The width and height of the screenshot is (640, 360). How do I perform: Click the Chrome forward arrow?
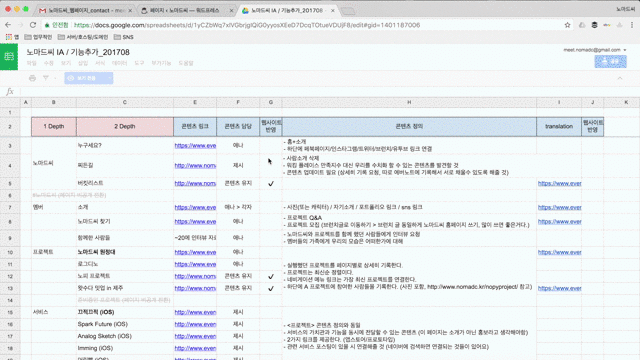point(20,25)
